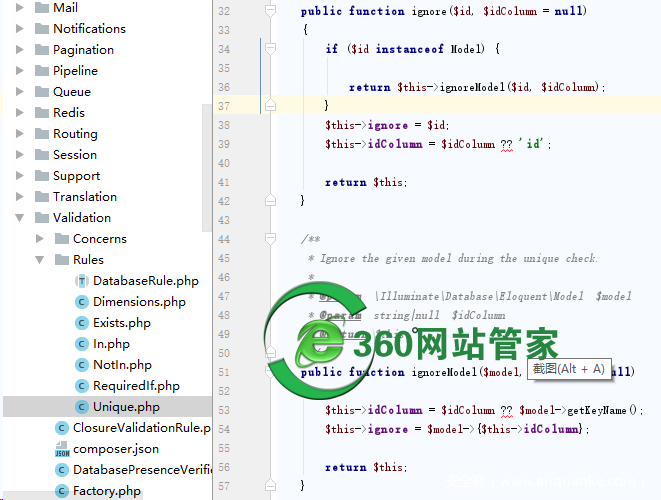Open DatabaseRule.php in the tree
This screenshot has height=500, width=661.
pyautogui.click(x=146, y=281)
